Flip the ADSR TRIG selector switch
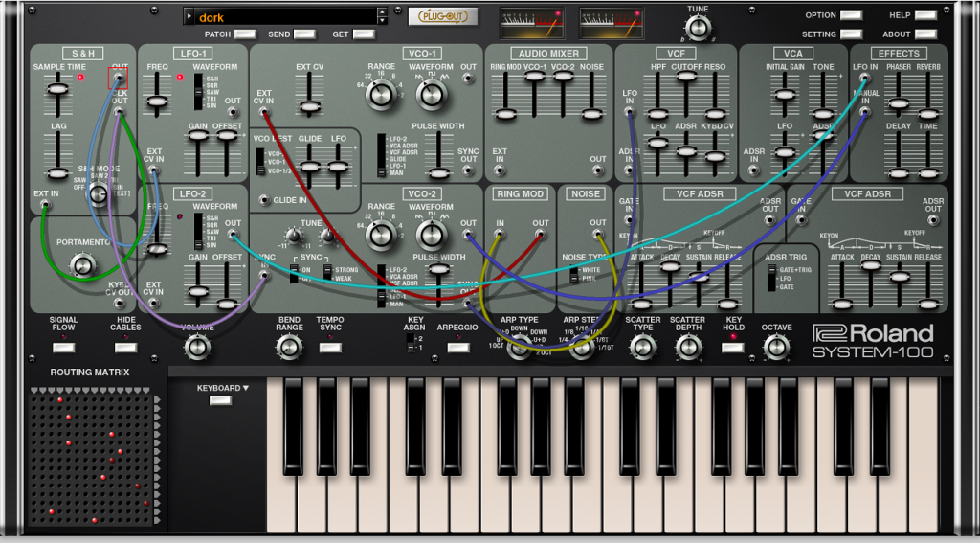Viewport: 980px width, 543px height. 772,278
